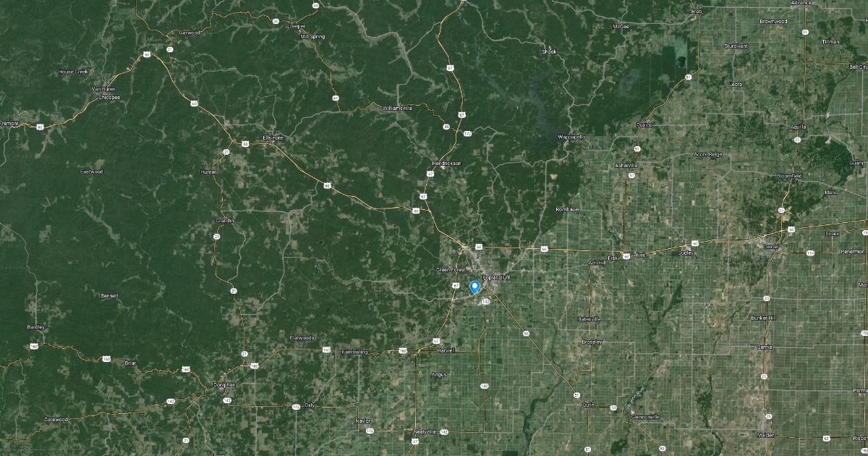This screenshot has width=868, height=456.
Task: Click the blue location pin near Poplar Bluff
Action: click(475, 287)
